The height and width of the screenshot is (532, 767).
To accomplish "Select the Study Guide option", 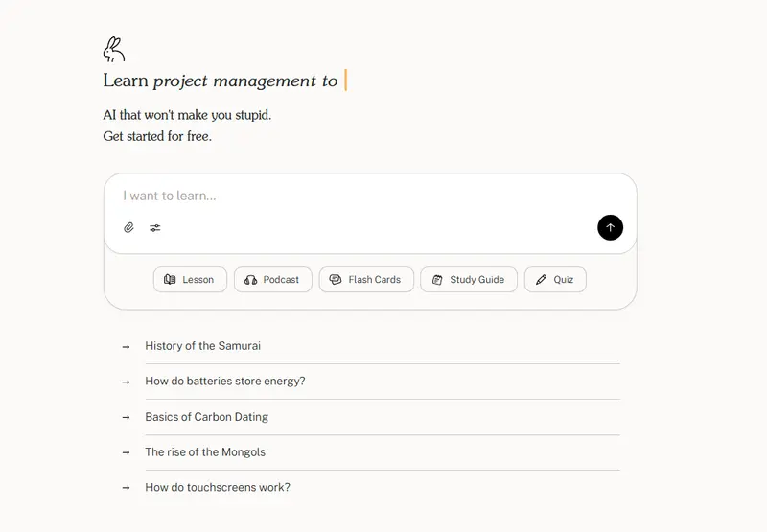I will coord(469,280).
